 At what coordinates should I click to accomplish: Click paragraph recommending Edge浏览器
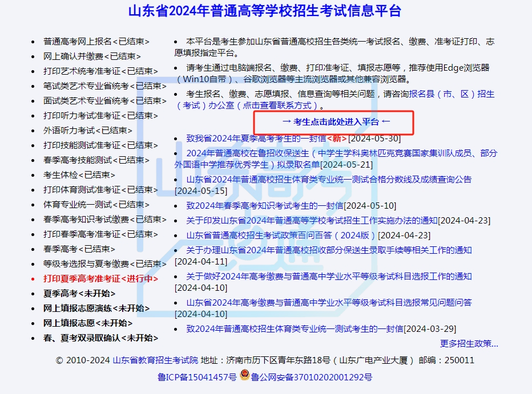332,74
